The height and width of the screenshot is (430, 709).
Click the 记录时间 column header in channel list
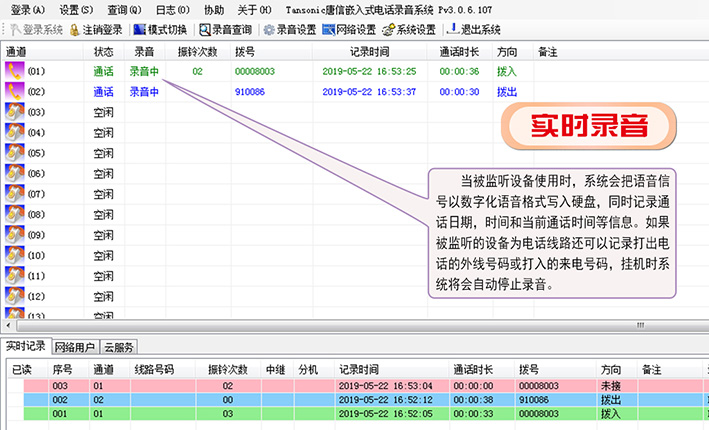(x=369, y=50)
